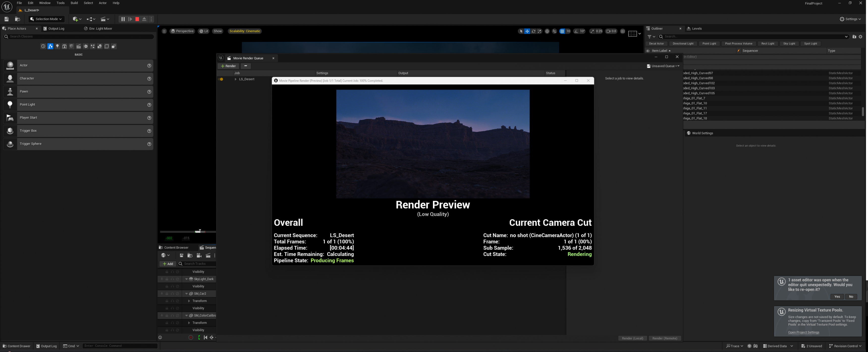Click the Sequencer record button

point(191,338)
